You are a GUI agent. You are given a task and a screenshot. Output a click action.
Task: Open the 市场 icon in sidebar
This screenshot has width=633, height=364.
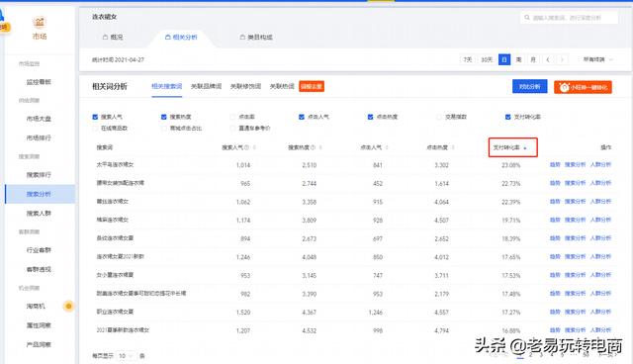click(x=40, y=22)
